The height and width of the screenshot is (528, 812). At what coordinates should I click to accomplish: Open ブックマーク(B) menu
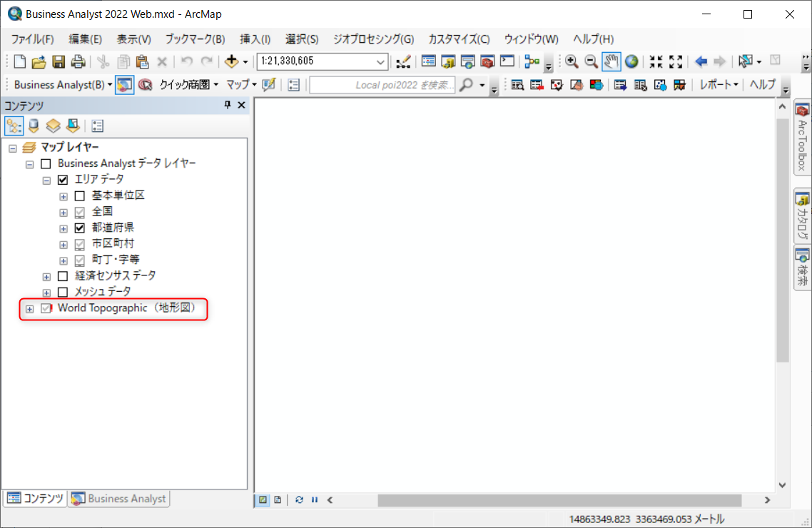point(195,39)
